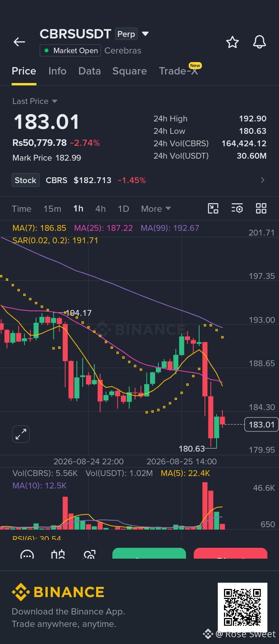Open the Data tab

pyautogui.click(x=90, y=71)
